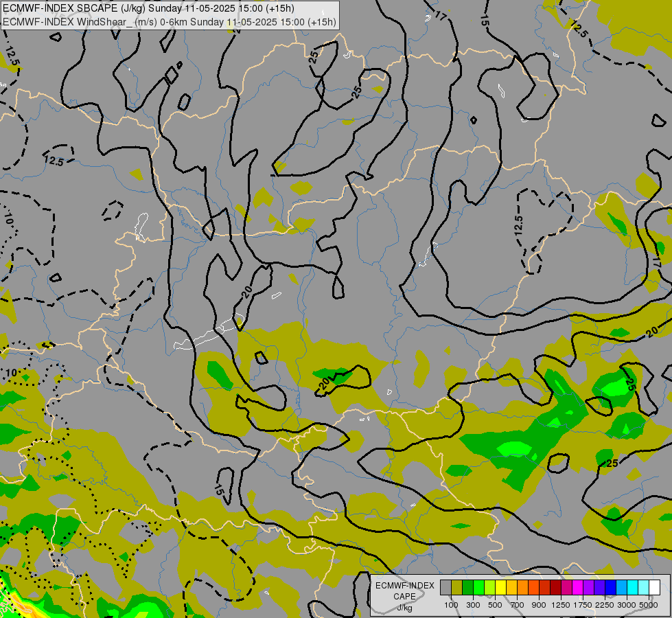Select the pure blue legend swatch
Screen dimensions: 672x618
coord(610,588)
